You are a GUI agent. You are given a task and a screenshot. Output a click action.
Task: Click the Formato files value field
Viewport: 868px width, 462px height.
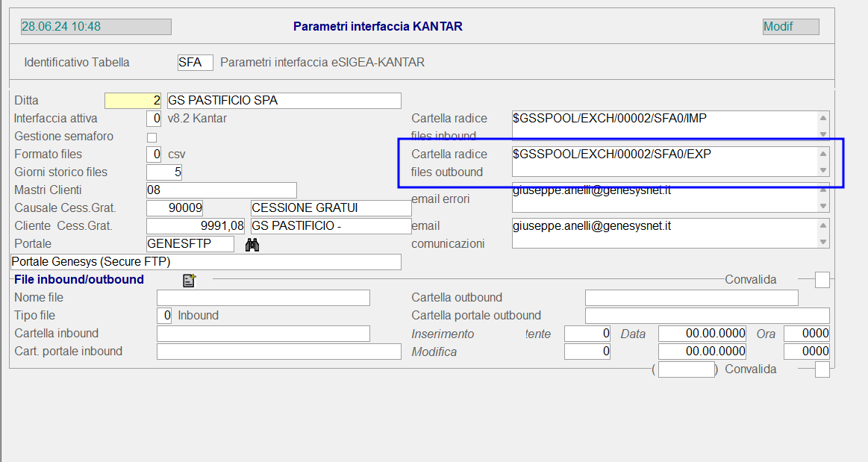pos(154,154)
